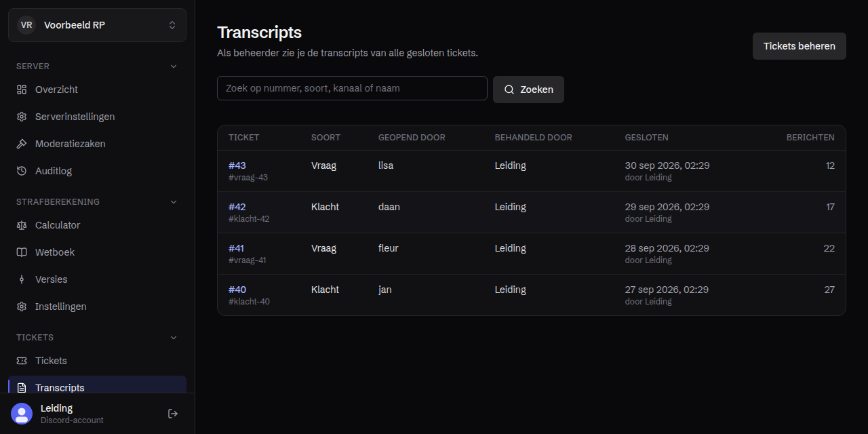Click the SOORT column header

[326, 138]
